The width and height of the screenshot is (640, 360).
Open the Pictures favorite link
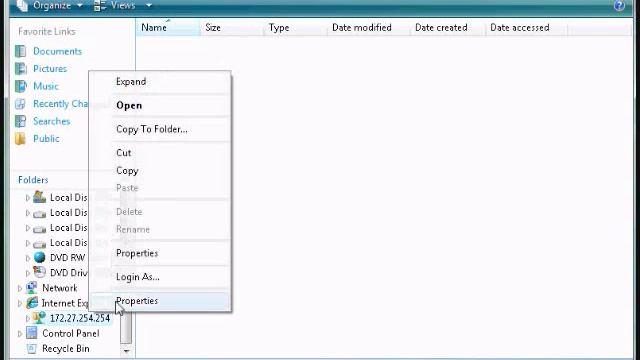point(50,69)
